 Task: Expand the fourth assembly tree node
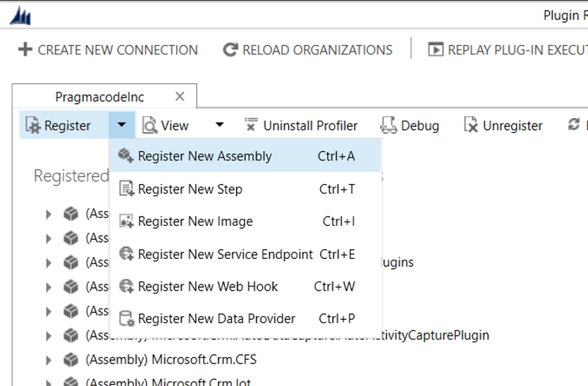tap(49, 287)
